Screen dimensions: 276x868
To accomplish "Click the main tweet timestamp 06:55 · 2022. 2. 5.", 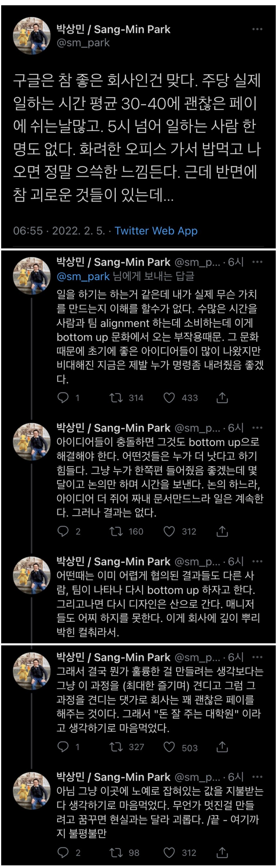I will (59, 231).
